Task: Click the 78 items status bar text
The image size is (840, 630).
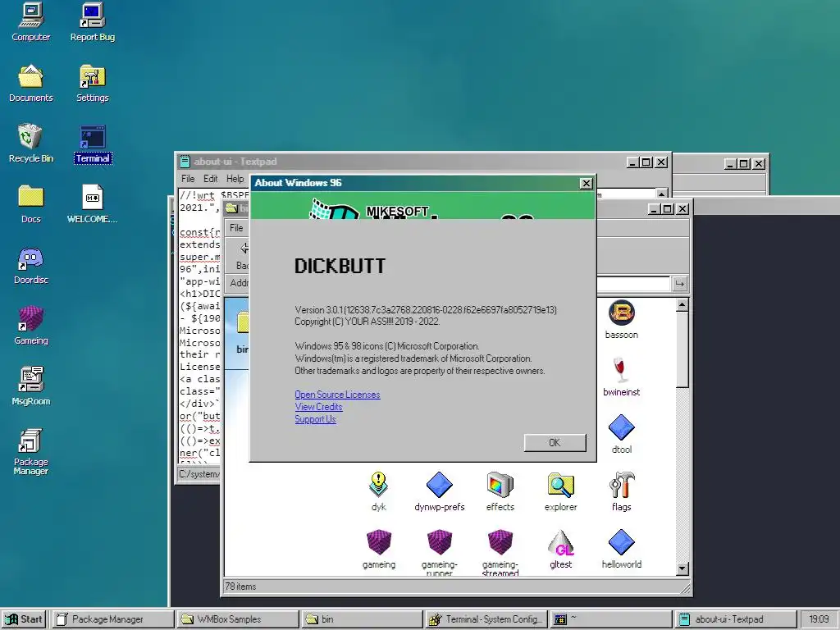Action: [x=240, y=587]
